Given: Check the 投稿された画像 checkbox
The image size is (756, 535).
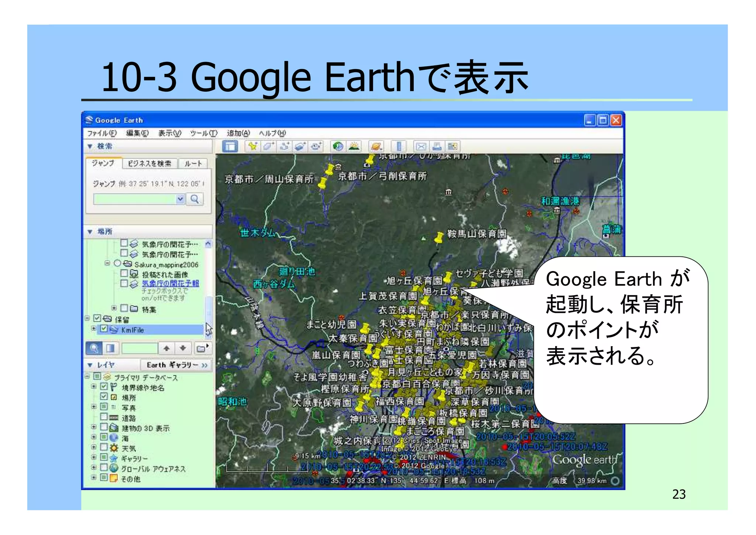Looking at the screenshot, I should [124, 273].
